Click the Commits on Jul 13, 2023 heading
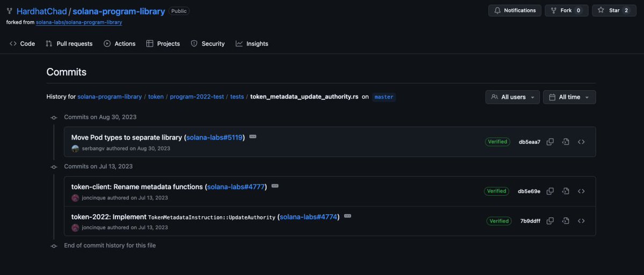644x275 pixels. click(98, 166)
